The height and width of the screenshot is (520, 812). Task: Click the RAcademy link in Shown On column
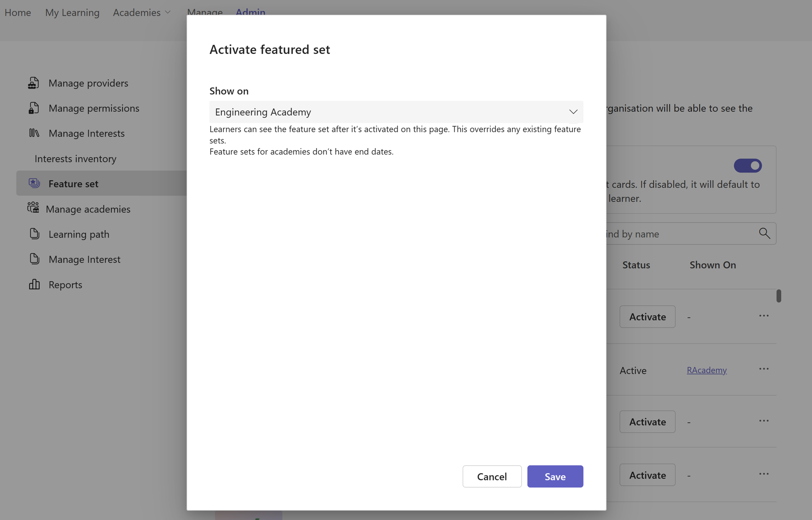pos(707,369)
